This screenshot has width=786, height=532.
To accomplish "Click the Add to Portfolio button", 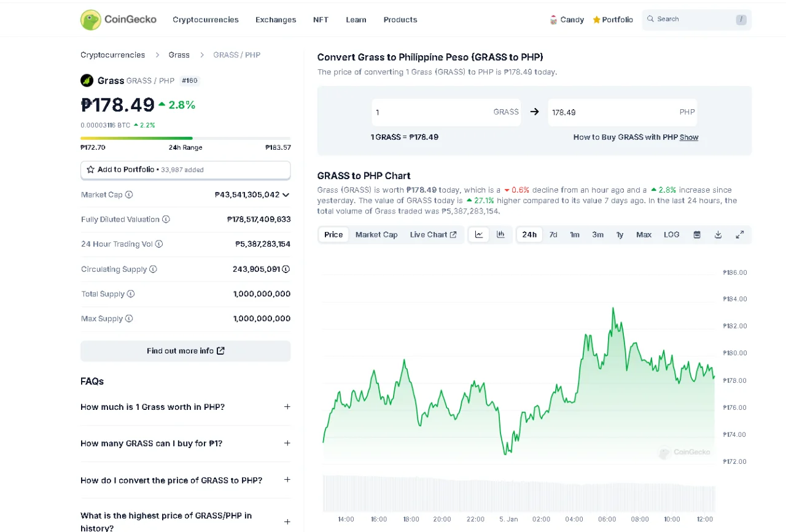I will pos(185,170).
